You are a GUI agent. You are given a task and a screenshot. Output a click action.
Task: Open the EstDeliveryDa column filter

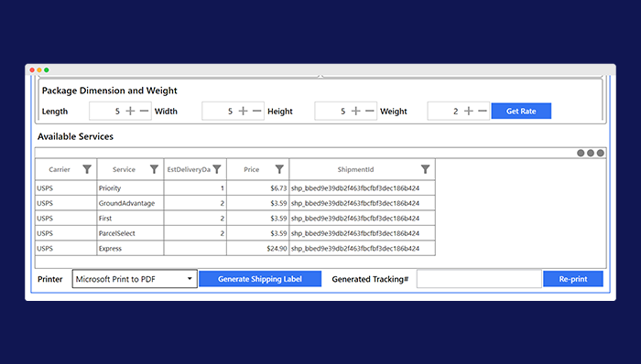tap(217, 169)
